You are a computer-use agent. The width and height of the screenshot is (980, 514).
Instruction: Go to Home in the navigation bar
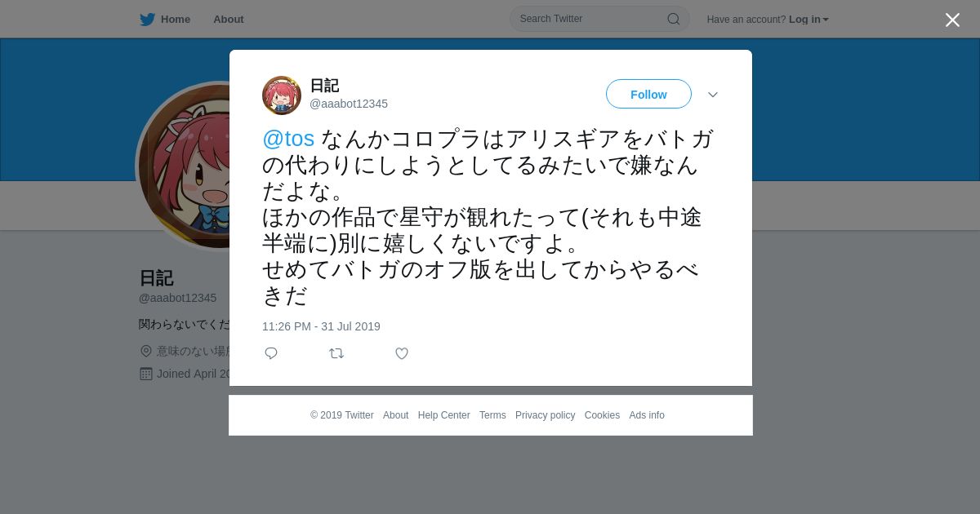click(x=165, y=19)
